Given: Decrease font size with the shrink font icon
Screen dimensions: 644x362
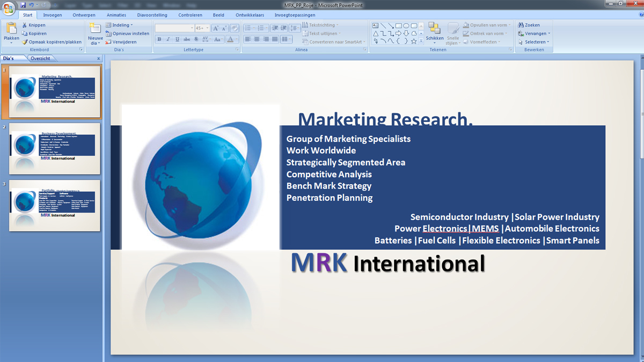Looking at the screenshot, I should tap(224, 28).
